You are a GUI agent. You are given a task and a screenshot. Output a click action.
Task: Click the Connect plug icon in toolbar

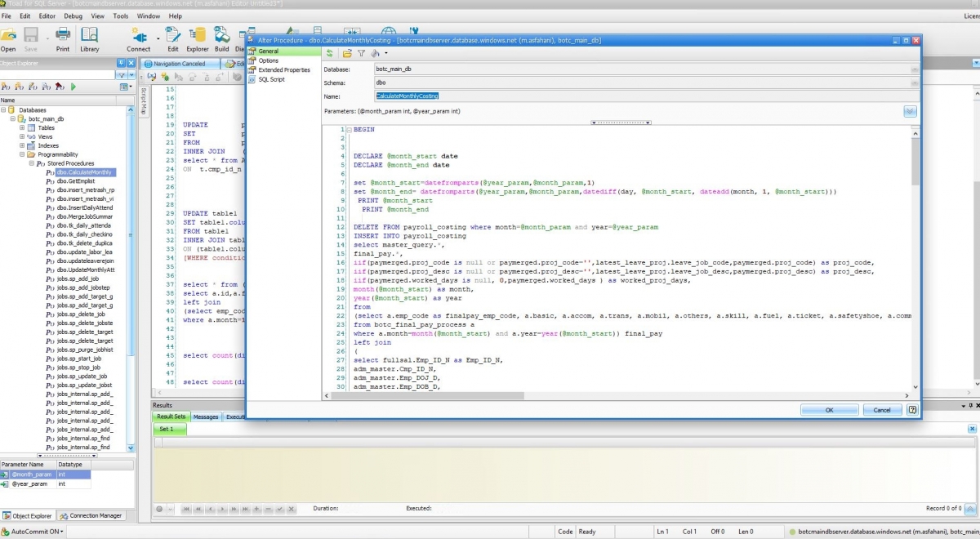(138, 36)
